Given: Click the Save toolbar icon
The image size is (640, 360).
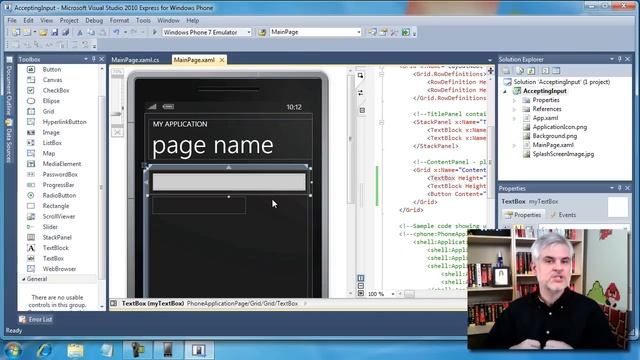Looking at the screenshot, I should coord(54,32).
